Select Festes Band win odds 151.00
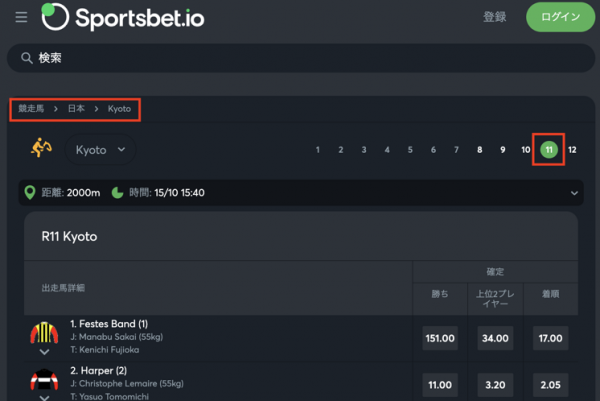The image size is (600, 401). (x=440, y=338)
